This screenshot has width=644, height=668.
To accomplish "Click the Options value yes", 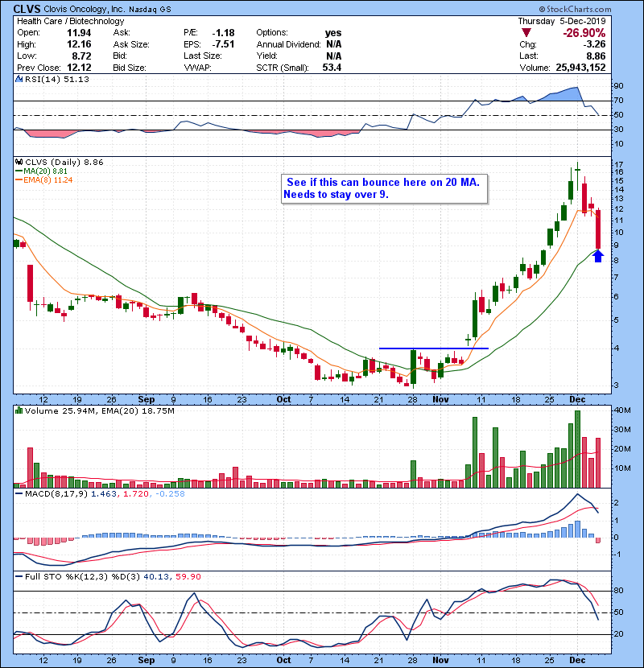I will [333, 33].
